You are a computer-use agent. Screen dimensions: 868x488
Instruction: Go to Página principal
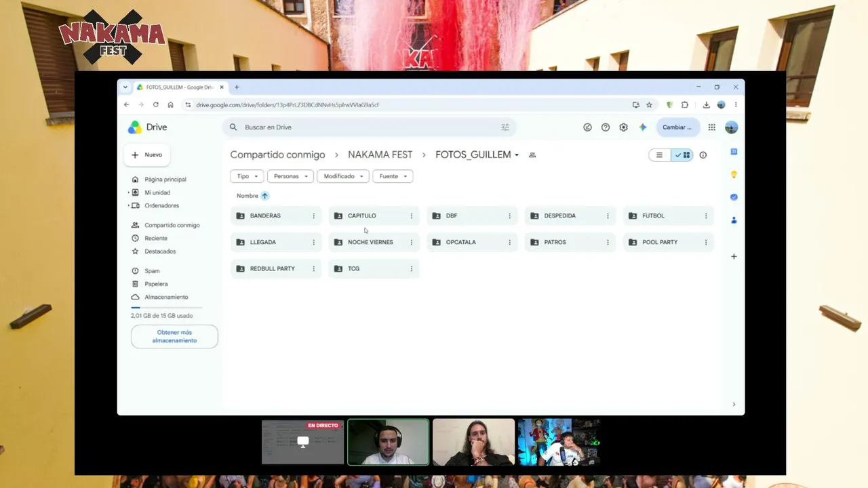coord(165,180)
